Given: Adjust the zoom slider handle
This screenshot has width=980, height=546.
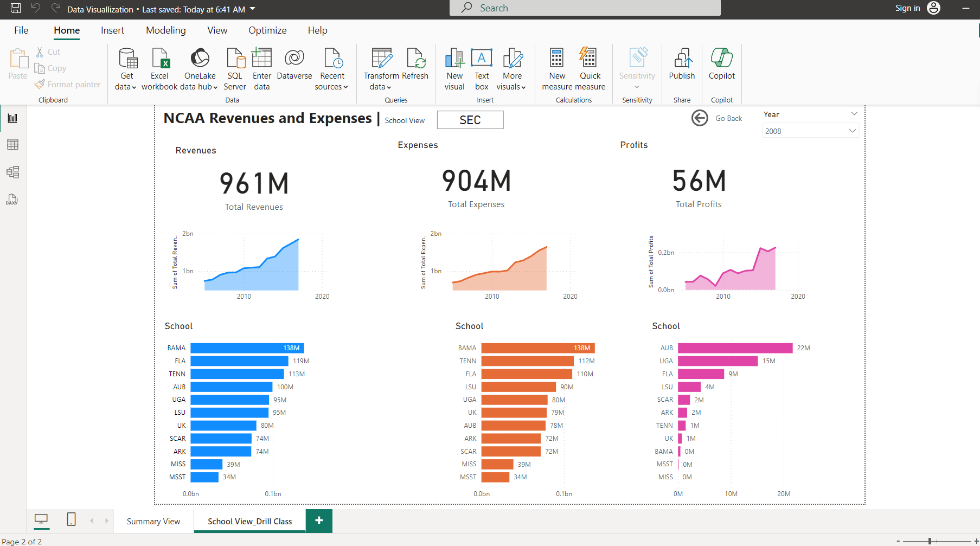Looking at the screenshot, I should [930, 541].
